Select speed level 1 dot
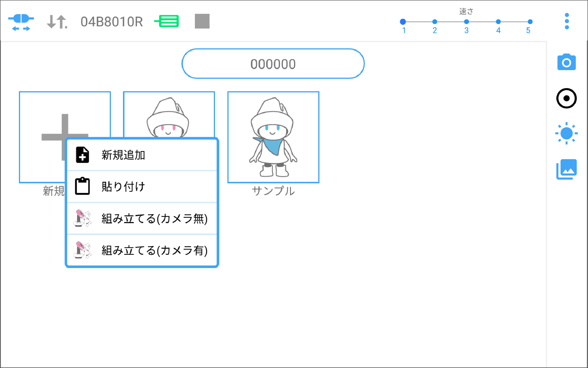This screenshot has width=588, height=368. pos(403,22)
